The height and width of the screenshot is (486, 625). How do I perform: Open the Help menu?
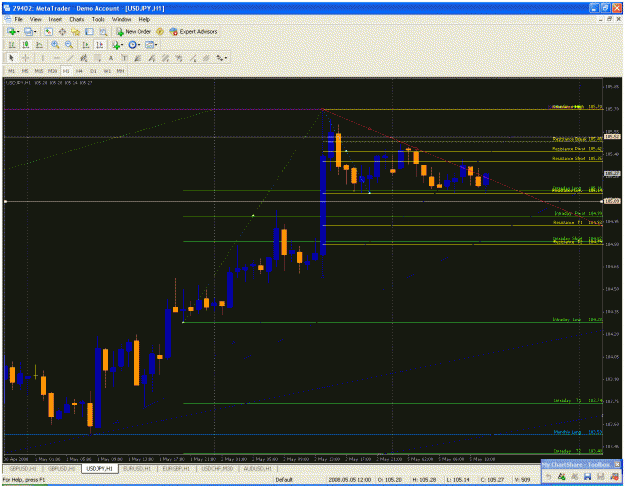[x=144, y=19]
